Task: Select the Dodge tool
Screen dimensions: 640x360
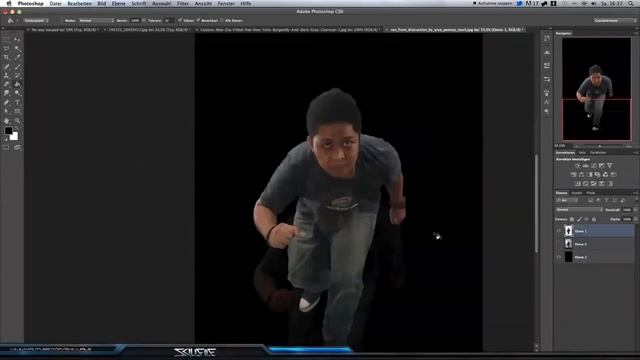Action: point(17,93)
